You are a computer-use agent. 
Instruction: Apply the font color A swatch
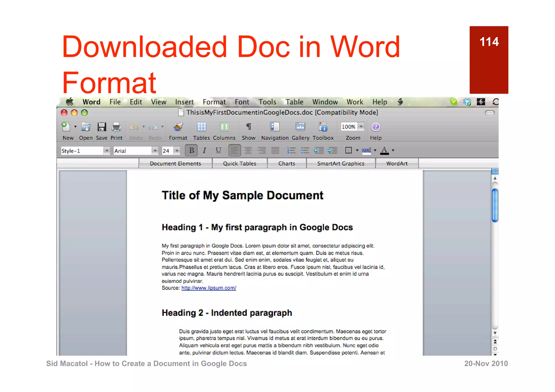click(x=384, y=150)
